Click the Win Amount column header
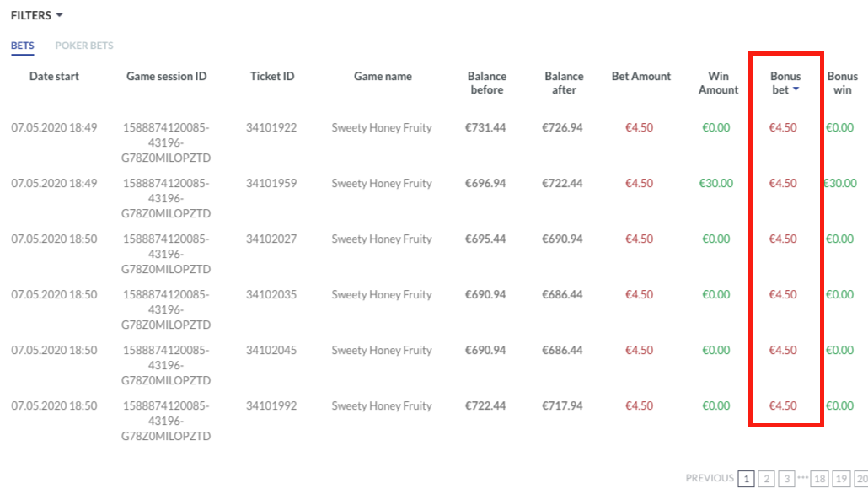The height and width of the screenshot is (494, 868). coord(718,83)
